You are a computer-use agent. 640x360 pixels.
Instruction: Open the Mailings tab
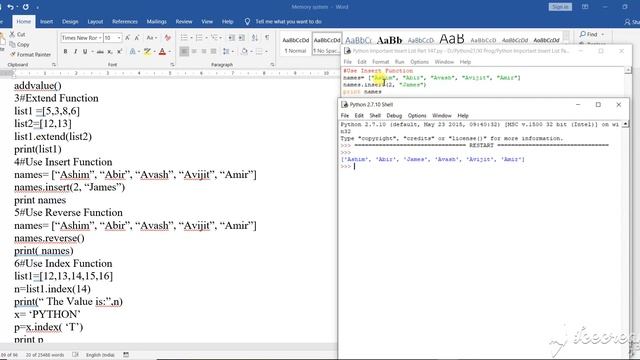point(156,22)
